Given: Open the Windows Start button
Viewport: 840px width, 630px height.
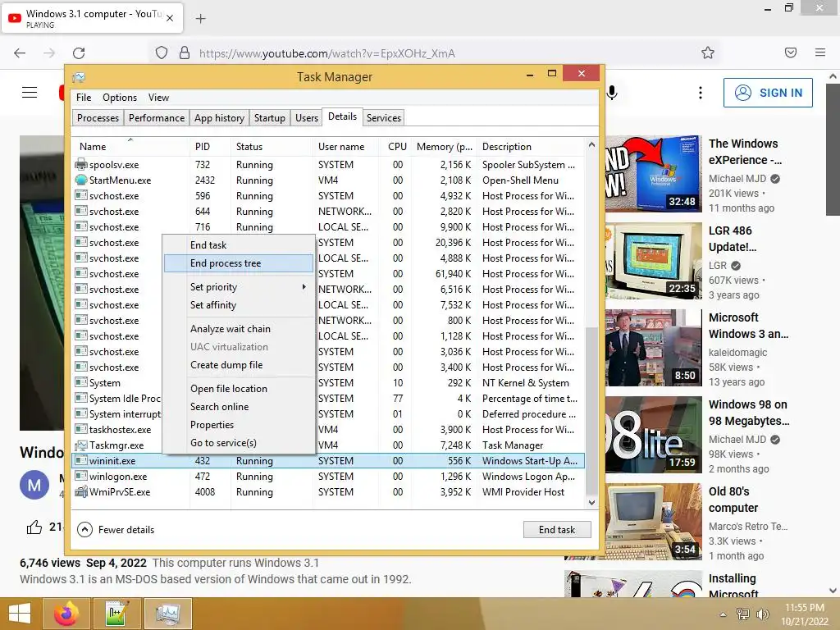Looking at the screenshot, I should (20, 614).
